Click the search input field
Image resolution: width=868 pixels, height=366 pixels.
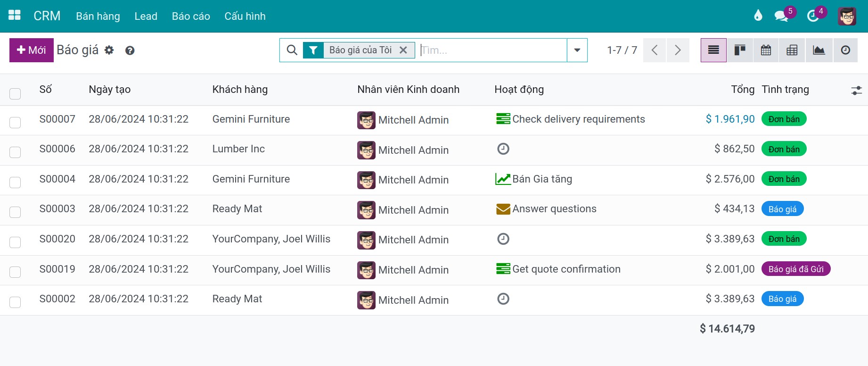point(492,50)
